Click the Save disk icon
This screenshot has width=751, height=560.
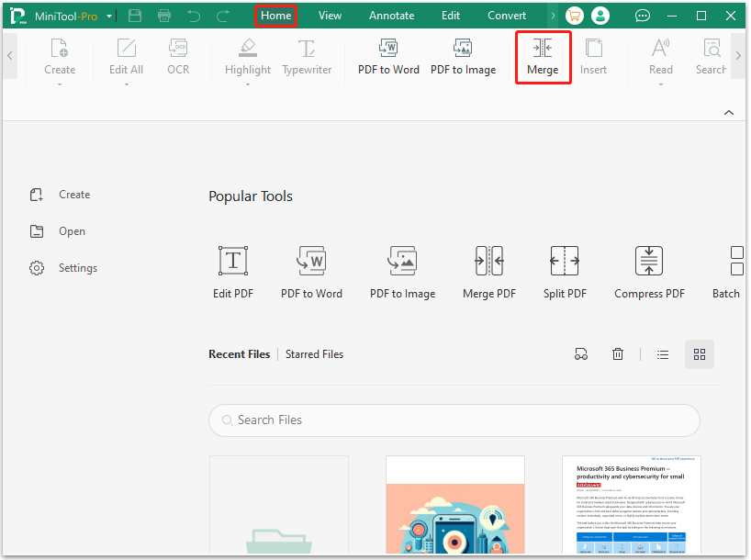135,16
